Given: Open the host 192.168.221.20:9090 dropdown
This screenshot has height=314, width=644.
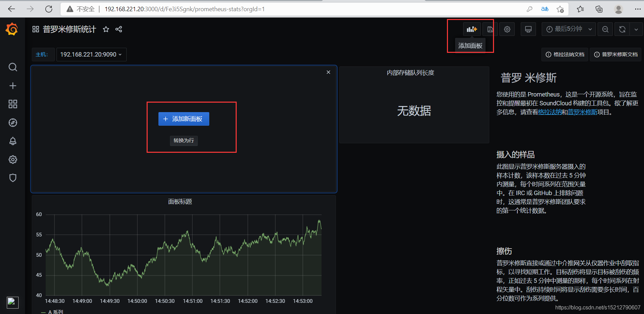Looking at the screenshot, I should click(91, 55).
